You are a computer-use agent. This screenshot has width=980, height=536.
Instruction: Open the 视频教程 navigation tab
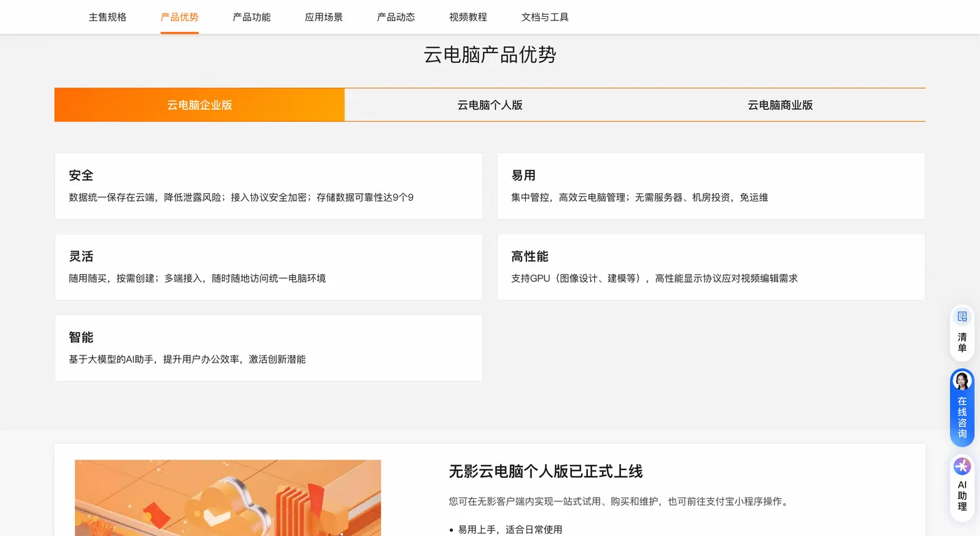(468, 17)
